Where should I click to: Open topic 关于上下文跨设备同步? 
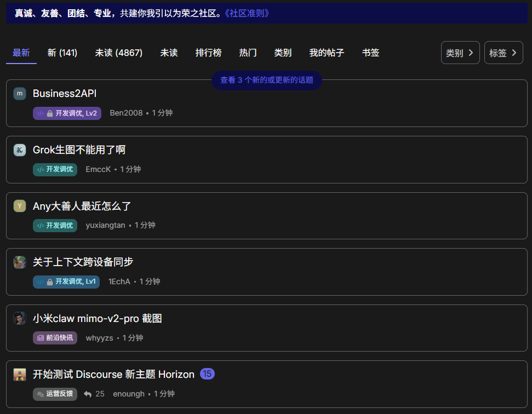tap(83, 262)
